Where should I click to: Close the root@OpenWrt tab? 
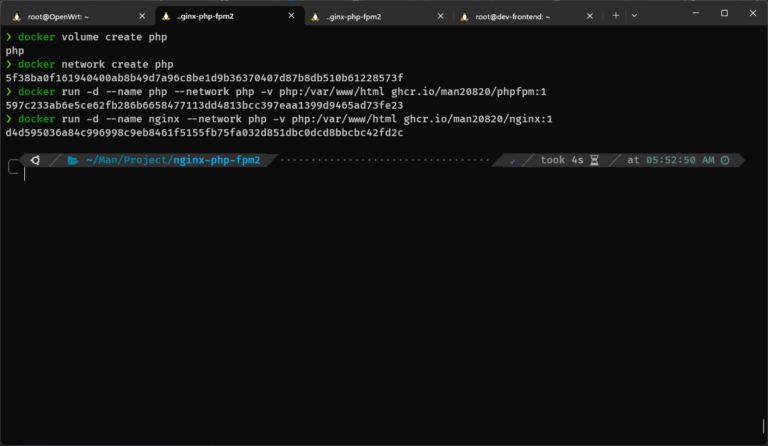[142, 16]
